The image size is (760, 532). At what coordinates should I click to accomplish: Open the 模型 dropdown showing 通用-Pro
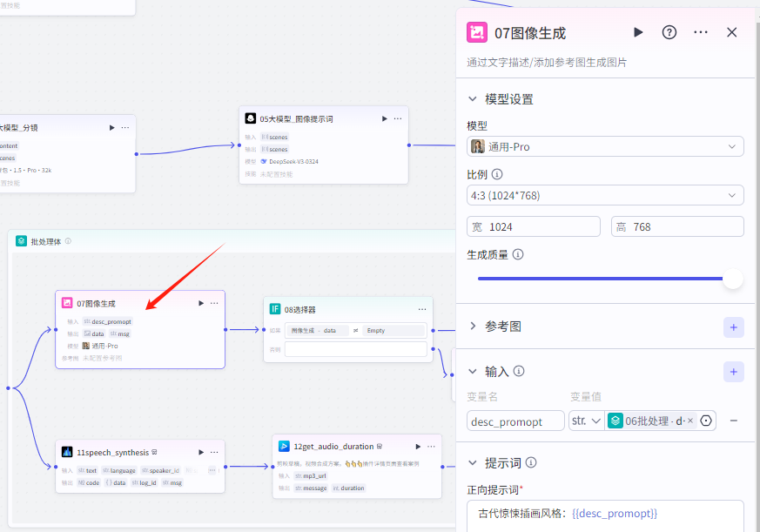pyautogui.click(x=605, y=146)
